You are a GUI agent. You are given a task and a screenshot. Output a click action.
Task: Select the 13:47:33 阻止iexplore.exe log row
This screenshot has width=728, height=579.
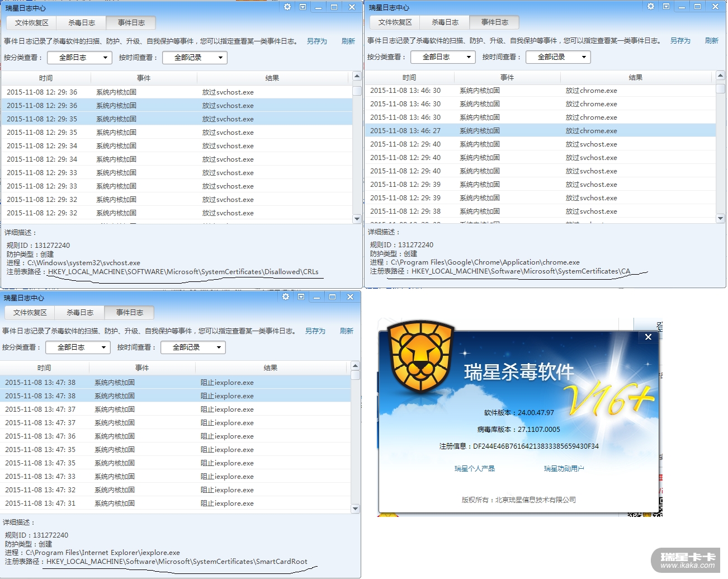pos(176,477)
